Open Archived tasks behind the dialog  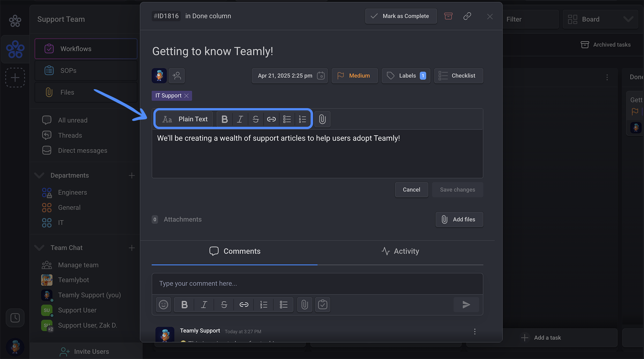point(606,45)
